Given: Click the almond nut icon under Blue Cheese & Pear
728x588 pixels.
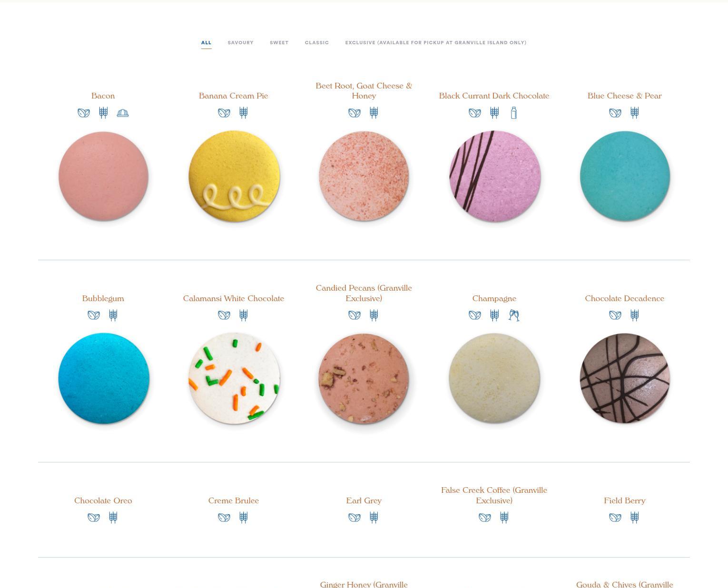Looking at the screenshot, I should (615, 113).
